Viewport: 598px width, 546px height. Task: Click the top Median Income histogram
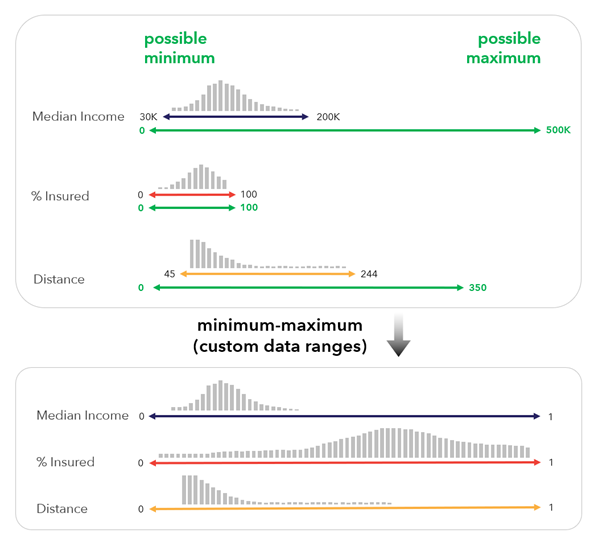[x=235, y=96]
